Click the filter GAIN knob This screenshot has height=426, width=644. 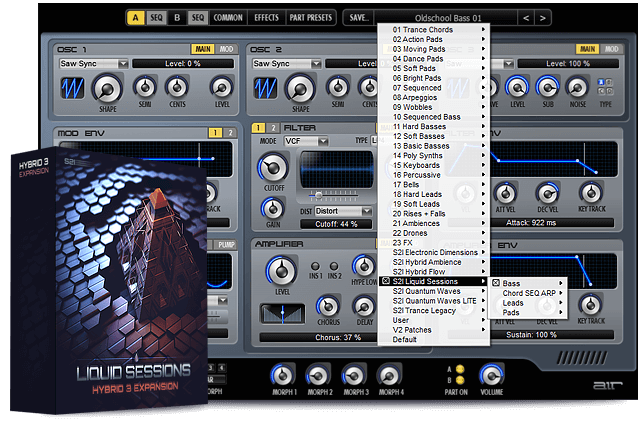click(x=272, y=209)
